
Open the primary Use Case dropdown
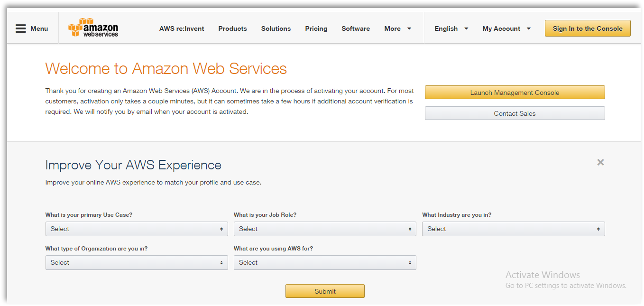(x=137, y=229)
